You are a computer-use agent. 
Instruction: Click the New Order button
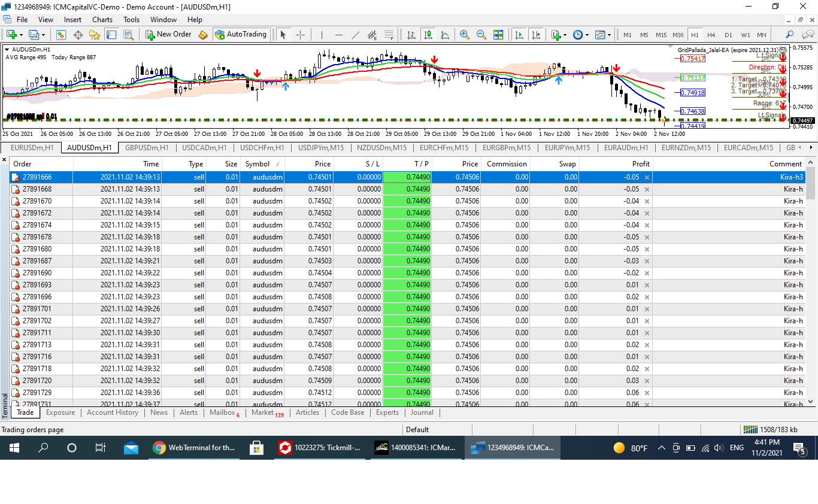[168, 35]
